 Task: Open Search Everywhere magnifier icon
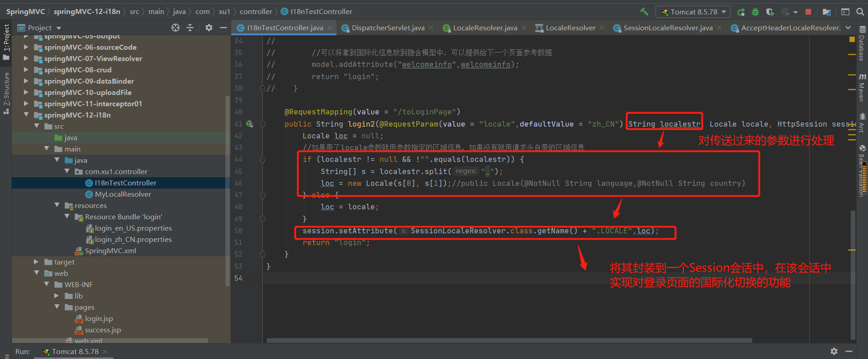click(860, 12)
